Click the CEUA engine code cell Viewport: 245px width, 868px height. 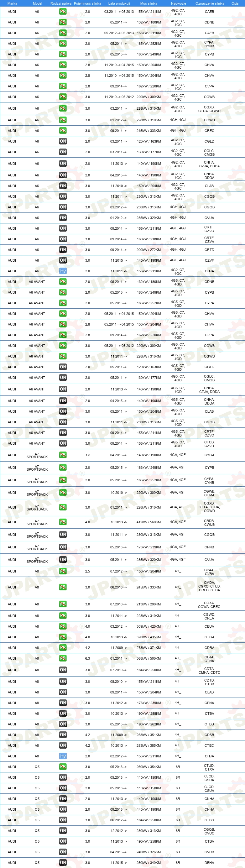tap(209, 626)
